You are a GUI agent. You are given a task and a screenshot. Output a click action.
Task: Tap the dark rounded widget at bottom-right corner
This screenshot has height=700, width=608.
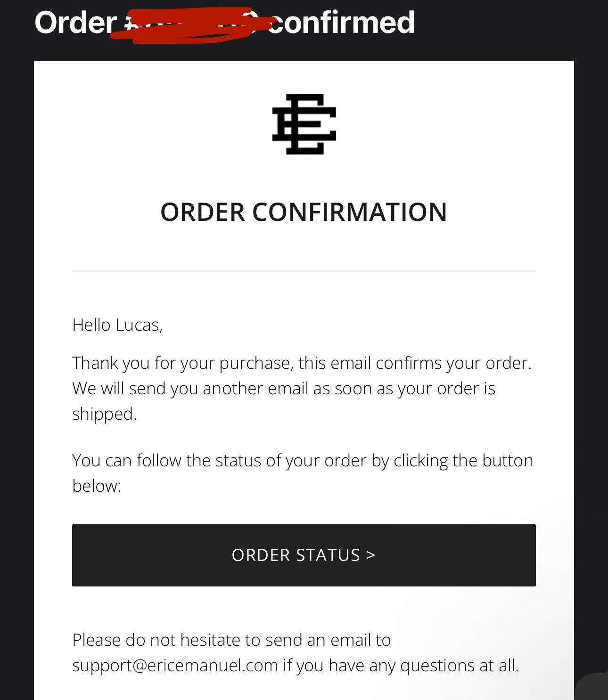click(592, 687)
